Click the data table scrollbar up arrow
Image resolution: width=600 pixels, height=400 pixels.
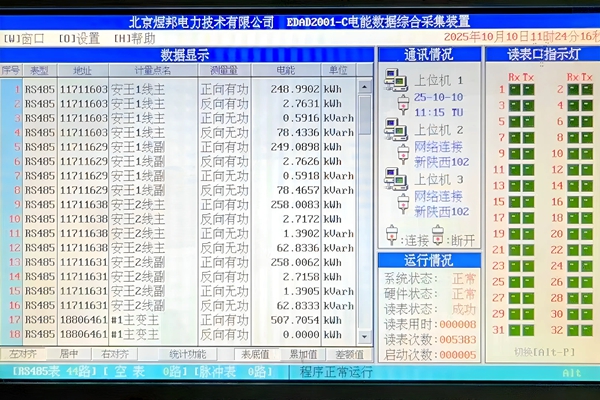tap(365, 86)
